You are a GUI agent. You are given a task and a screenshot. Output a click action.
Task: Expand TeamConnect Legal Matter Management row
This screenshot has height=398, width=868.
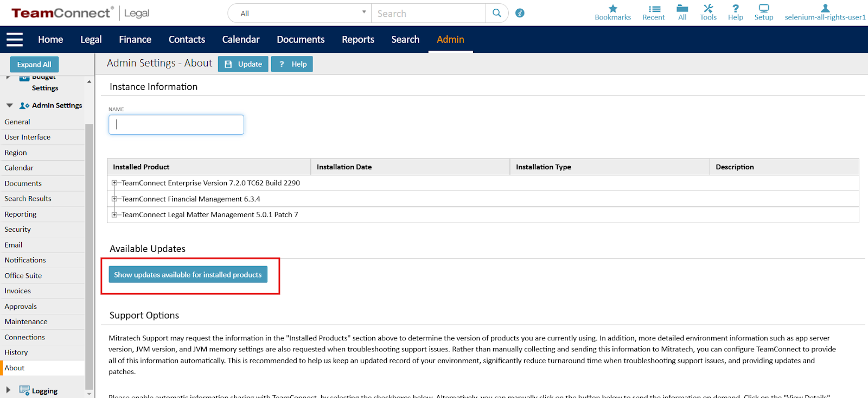click(114, 215)
